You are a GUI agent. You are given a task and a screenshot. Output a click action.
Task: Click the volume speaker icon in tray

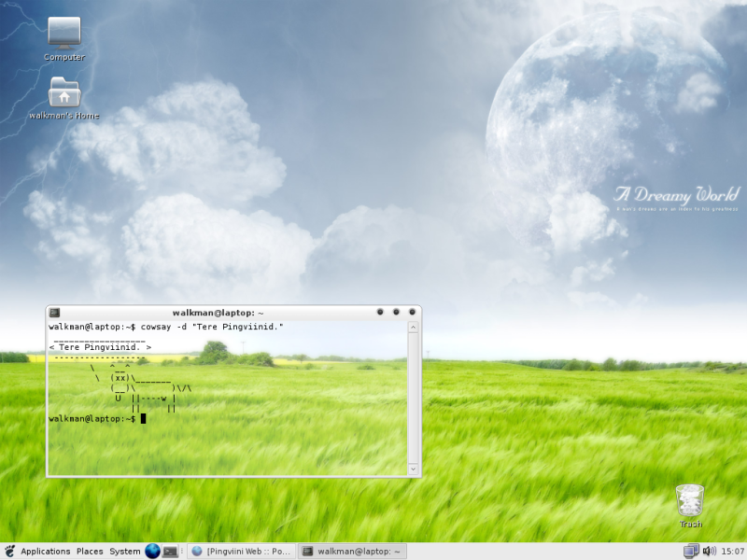tap(709, 551)
